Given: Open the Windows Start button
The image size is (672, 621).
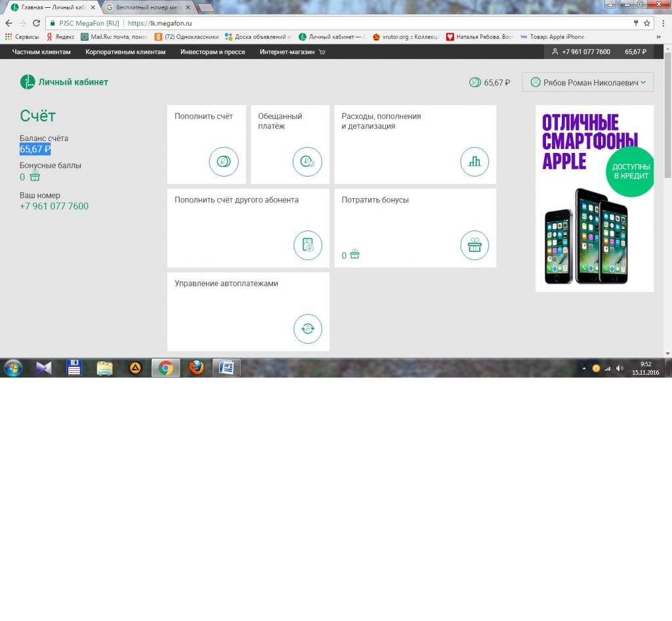Looking at the screenshot, I should [13, 368].
